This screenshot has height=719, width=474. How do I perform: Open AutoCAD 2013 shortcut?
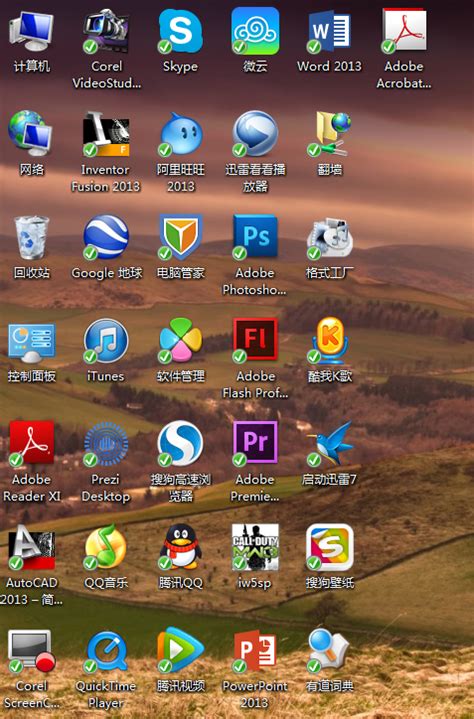pyautogui.click(x=31, y=548)
